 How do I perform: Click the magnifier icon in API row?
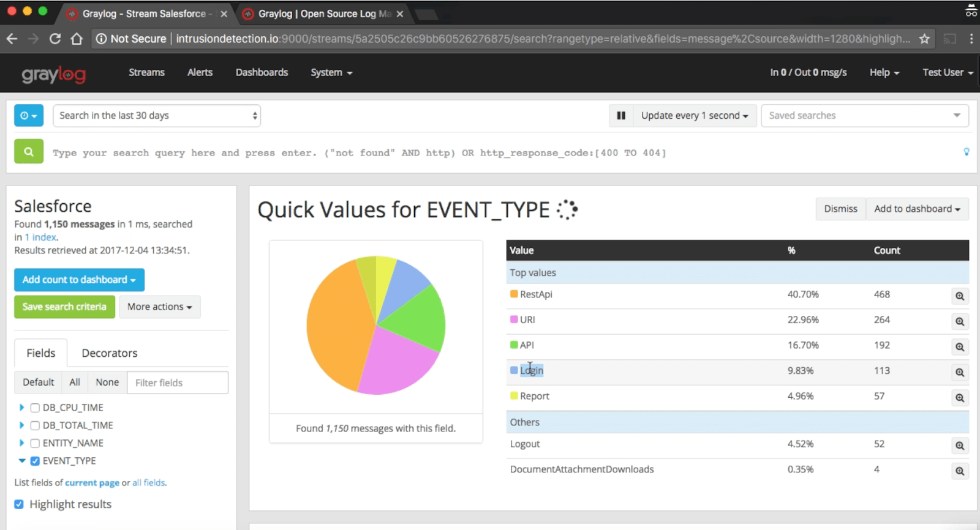point(960,347)
